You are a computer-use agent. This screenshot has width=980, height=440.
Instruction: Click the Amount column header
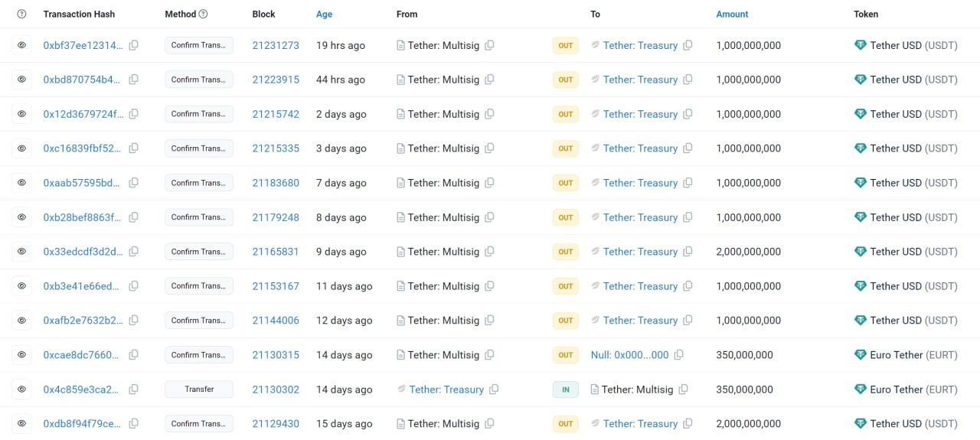(732, 14)
